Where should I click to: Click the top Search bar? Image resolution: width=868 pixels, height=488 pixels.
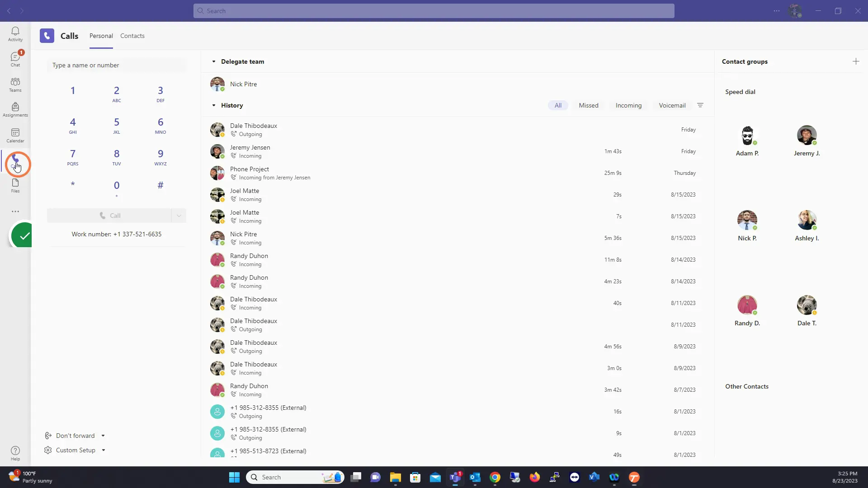click(x=434, y=11)
